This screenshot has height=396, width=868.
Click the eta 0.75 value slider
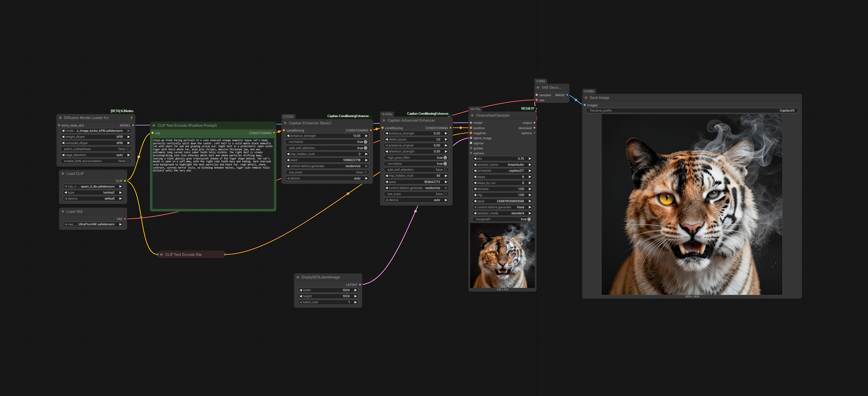click(x=502, y=159)
